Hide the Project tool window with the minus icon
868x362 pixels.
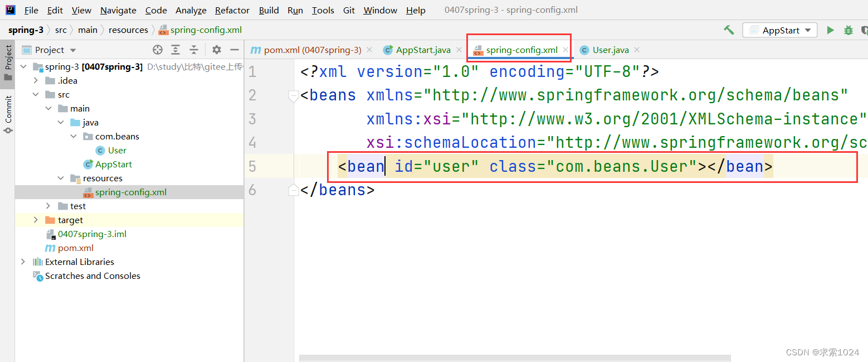click(235, 50)
